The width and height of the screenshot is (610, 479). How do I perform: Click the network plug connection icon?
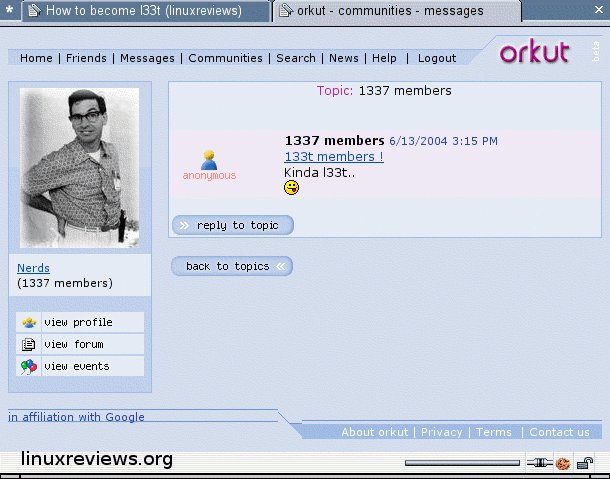click(x=540, y=463)
